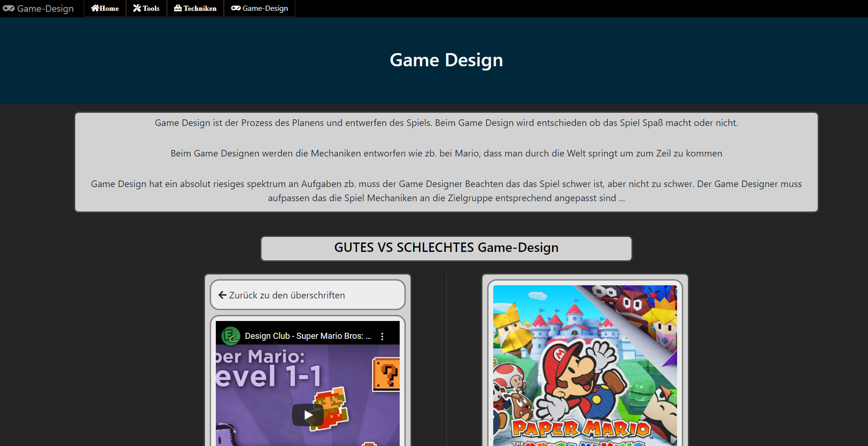Click the gamepad icon before Game-Design tab

pos(236,8)
